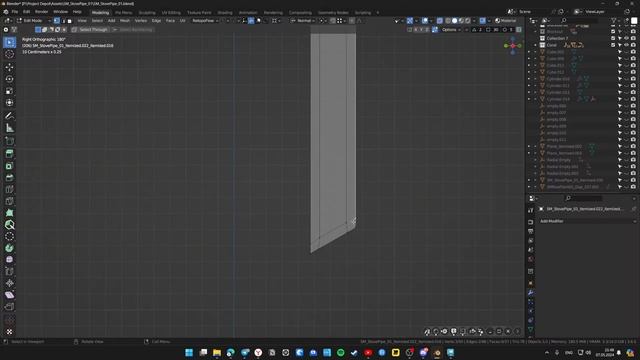Open the Window menu
Viewport: 640px width, 360px height.
pos(60,12)
